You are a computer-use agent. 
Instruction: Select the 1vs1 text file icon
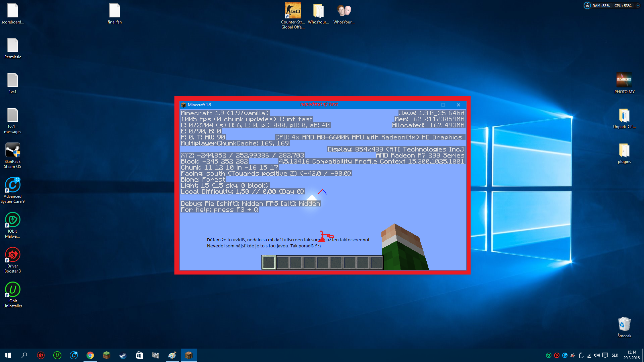coord(13,83)
